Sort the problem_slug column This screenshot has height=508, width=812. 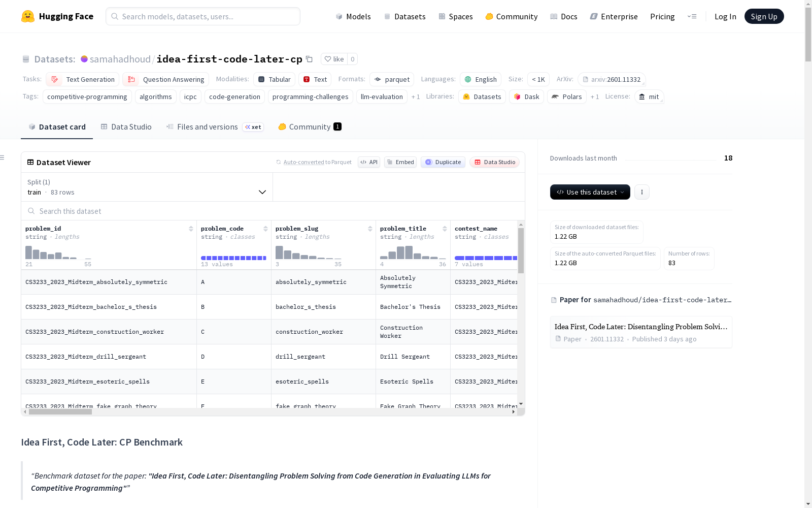click(x=370, y=229)
